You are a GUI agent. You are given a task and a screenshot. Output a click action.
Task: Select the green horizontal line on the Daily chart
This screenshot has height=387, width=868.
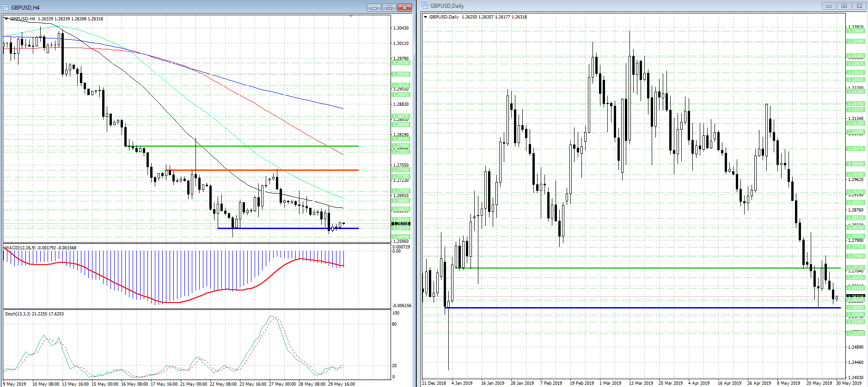coord(648,268)
